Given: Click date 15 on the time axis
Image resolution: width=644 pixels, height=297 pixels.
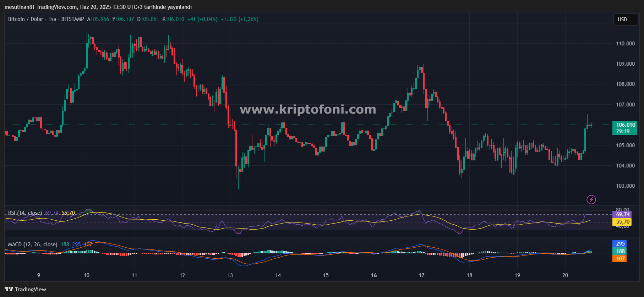Looking at the screenshot, I should tap(326, 275).
